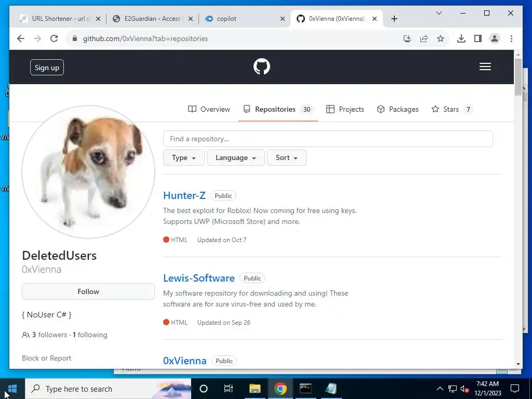Go back using the browser back arrow
The height and width of the screenshot is (399, 532).
click(21, 38)
